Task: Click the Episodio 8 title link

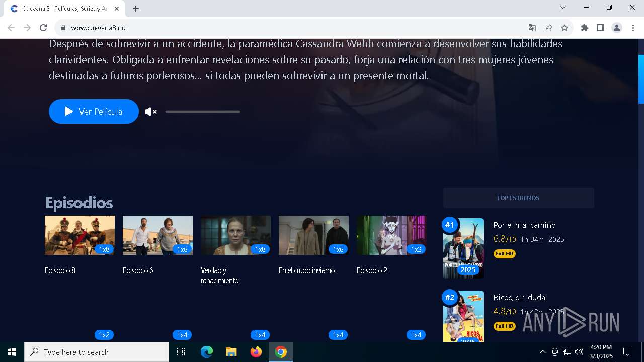Action: coord(60,270)
